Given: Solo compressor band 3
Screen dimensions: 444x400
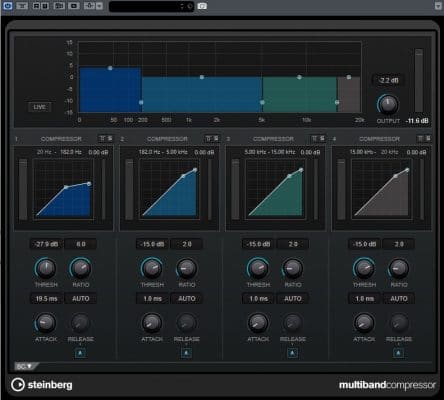Looking at the screenshot, I should coord(322,138).
